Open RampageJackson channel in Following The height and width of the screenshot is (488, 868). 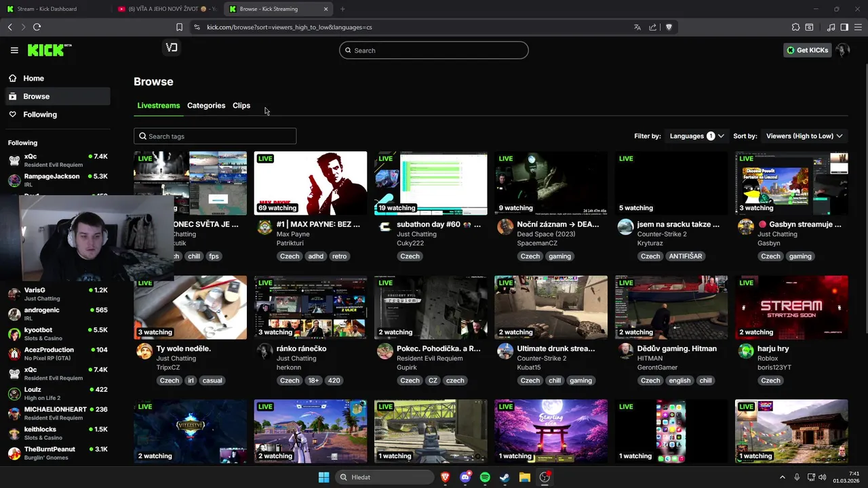58,180
